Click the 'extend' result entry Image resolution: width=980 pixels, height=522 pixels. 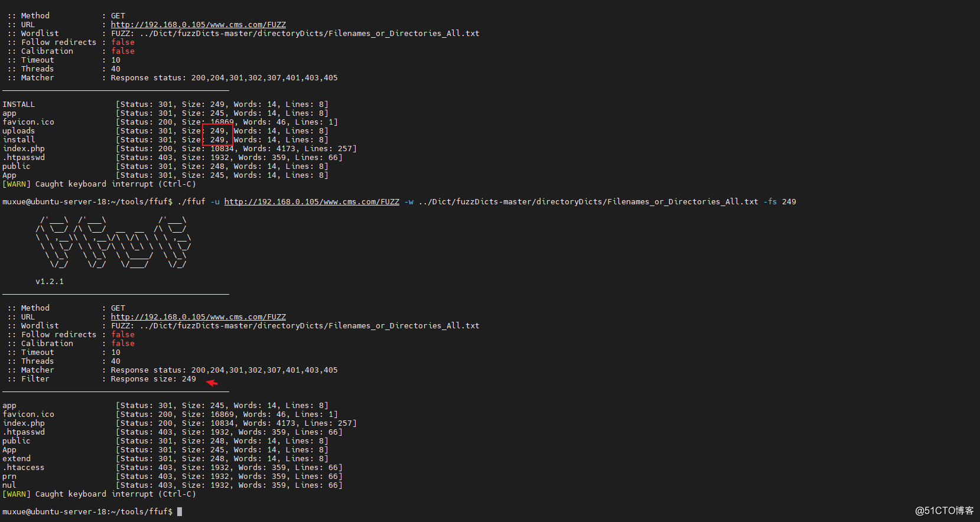pyautogui.click(x=17, y=459)
